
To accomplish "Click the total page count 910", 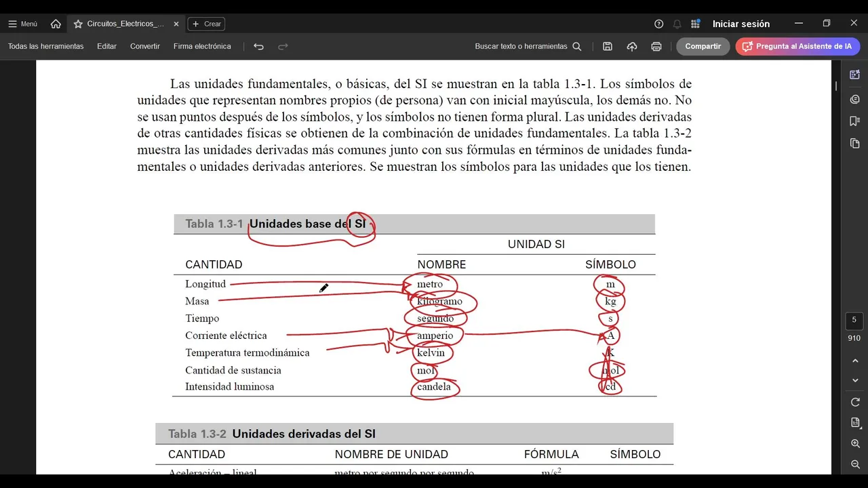I will 854,338.
